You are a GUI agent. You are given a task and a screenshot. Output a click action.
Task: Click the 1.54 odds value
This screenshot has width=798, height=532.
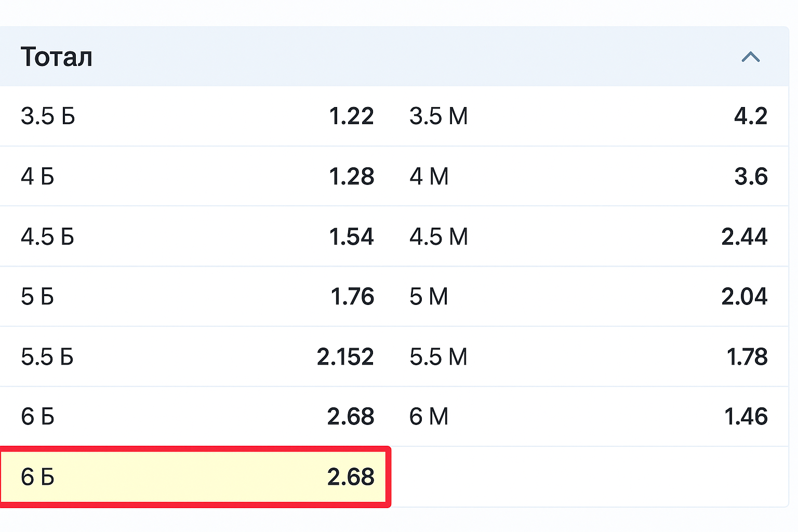pyautogui.click(x=351, y=237)
